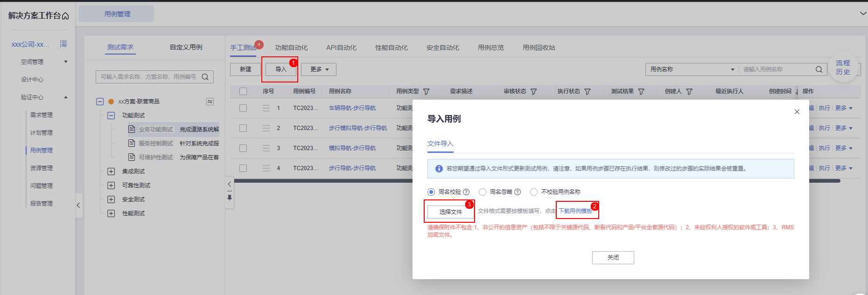Switch to the 功能自动化 tab
Image resolution: width=868 pixels, height=295 pixels.
click(x=291, y=48)
